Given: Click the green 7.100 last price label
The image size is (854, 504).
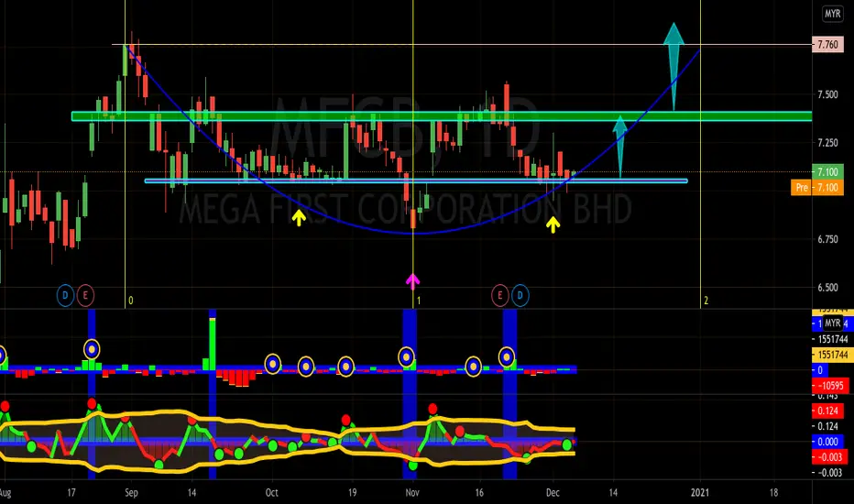Looking at the screenshot, I should click(827, 172).
